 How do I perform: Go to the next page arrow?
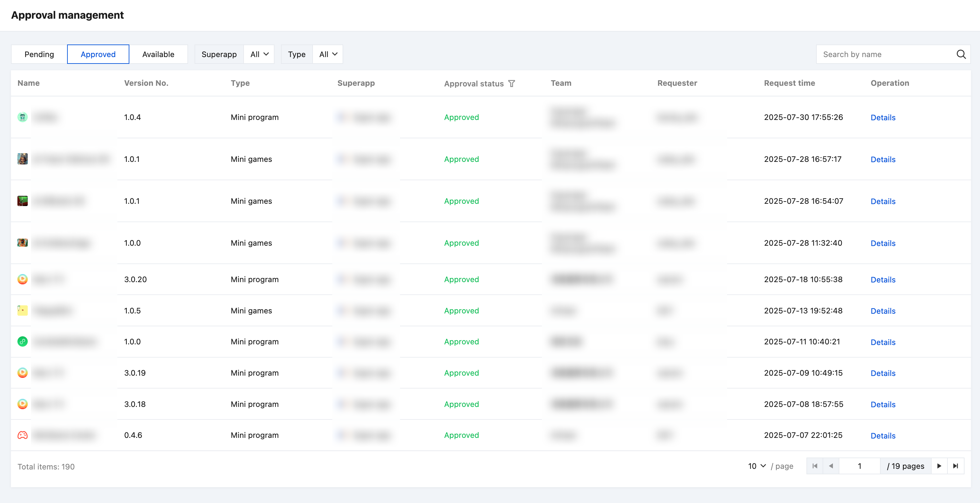939,466
